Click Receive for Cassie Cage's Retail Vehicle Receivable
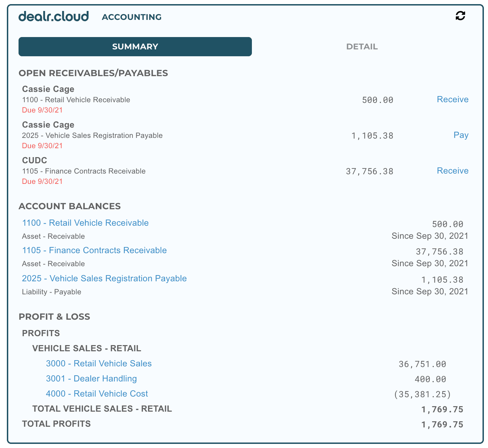Viewport: 488px width, 448px height. 452,99
